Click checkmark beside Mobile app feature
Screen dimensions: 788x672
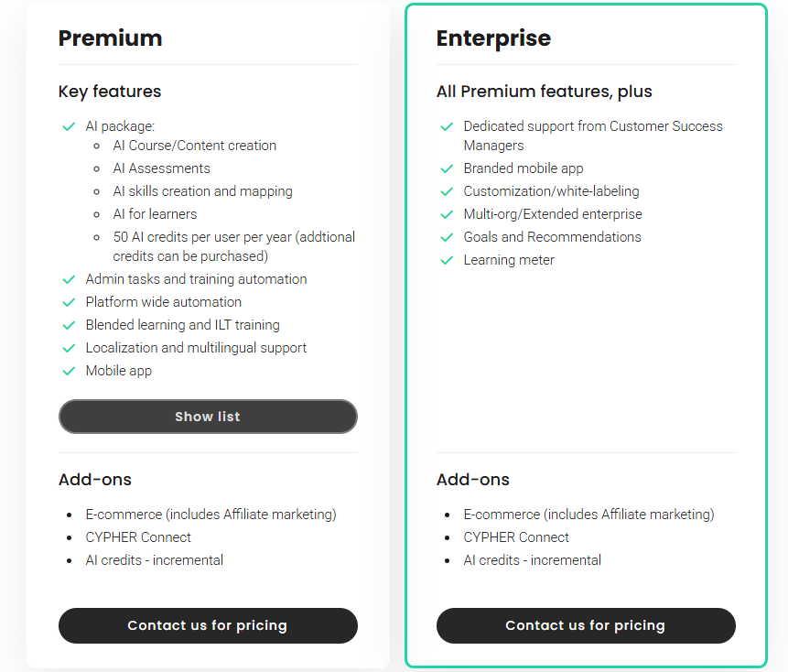tap(69, 371)
